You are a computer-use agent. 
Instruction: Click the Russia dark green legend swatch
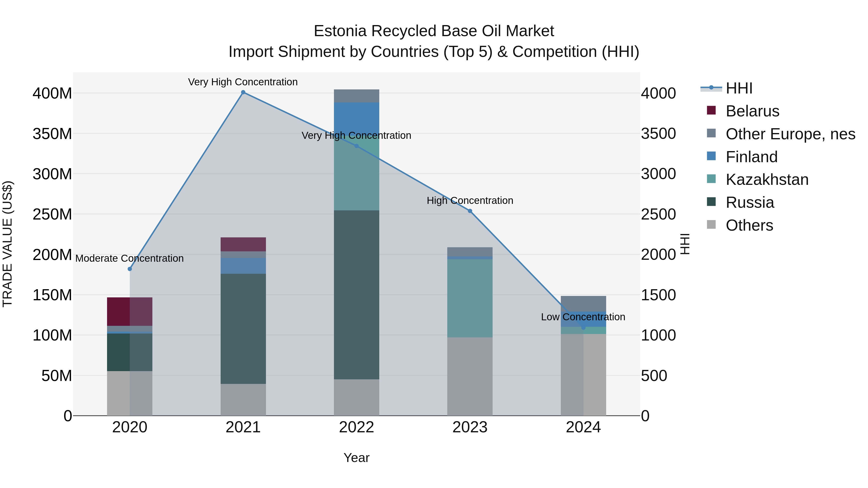711,202
